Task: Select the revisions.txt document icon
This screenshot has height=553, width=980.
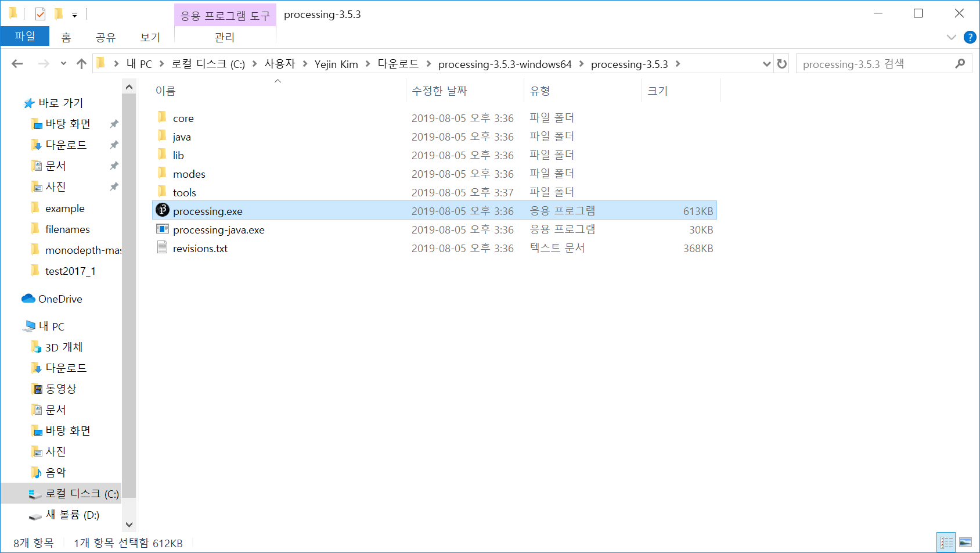Action: (x=163, y=247)
